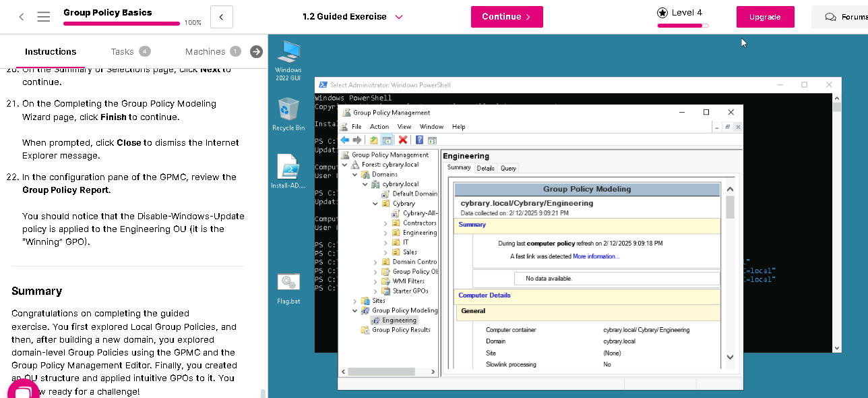Click the Up one level folder icon
Image resolution: width=868 pixels, height=398 pixels.
coord(374,140)
